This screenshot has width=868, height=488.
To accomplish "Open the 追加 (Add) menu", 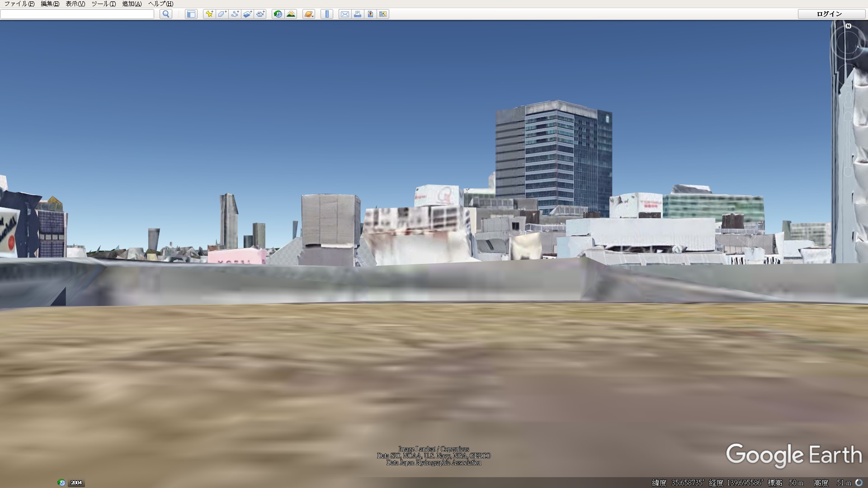I will (x=132, y=4).
